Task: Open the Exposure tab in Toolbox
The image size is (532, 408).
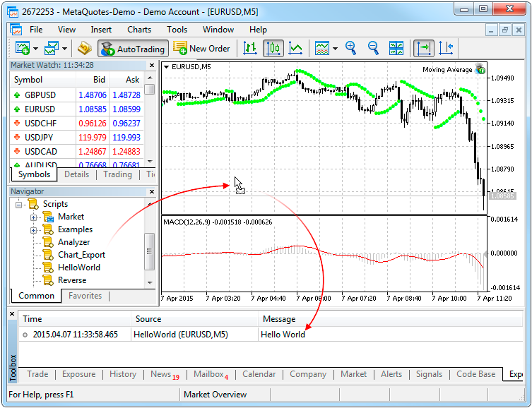Action: point(78,374)
